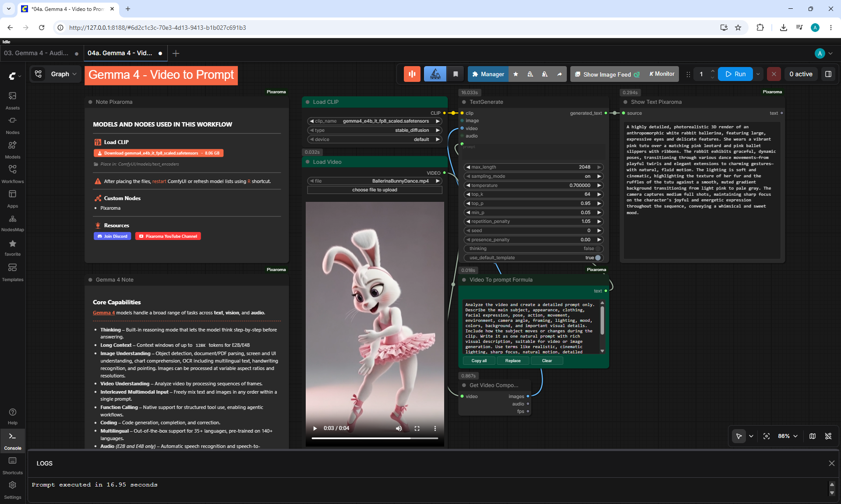This screenshot has width=841, height=504.
Task: Add a new workflow tab
Action: (176, 53)
